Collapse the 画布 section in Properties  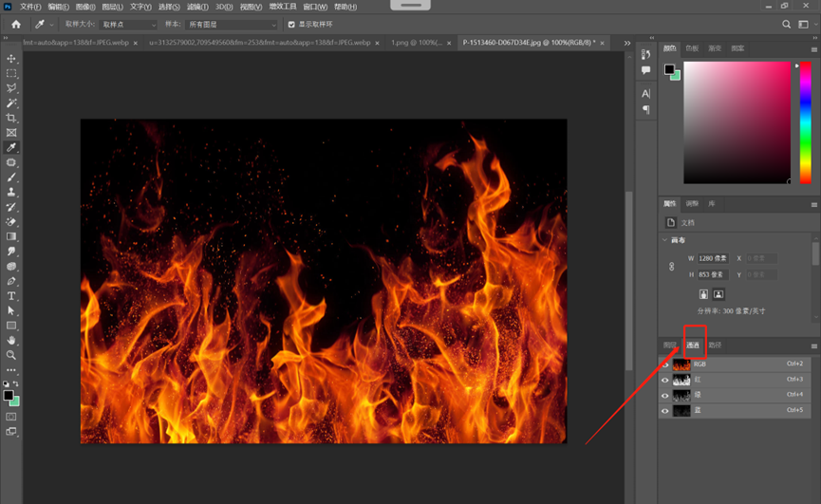pyautogui.click(x=665, y=240)
